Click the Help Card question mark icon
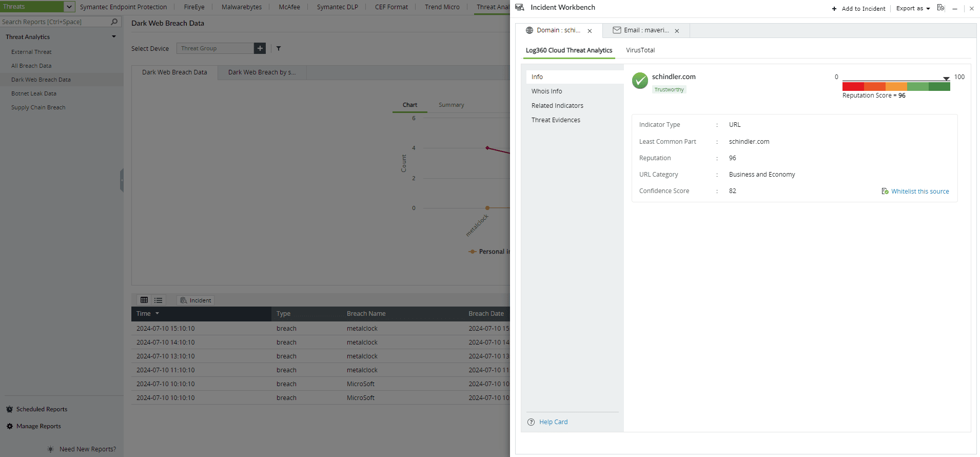This screenshot has height=457, width=980. click(531, 422)
